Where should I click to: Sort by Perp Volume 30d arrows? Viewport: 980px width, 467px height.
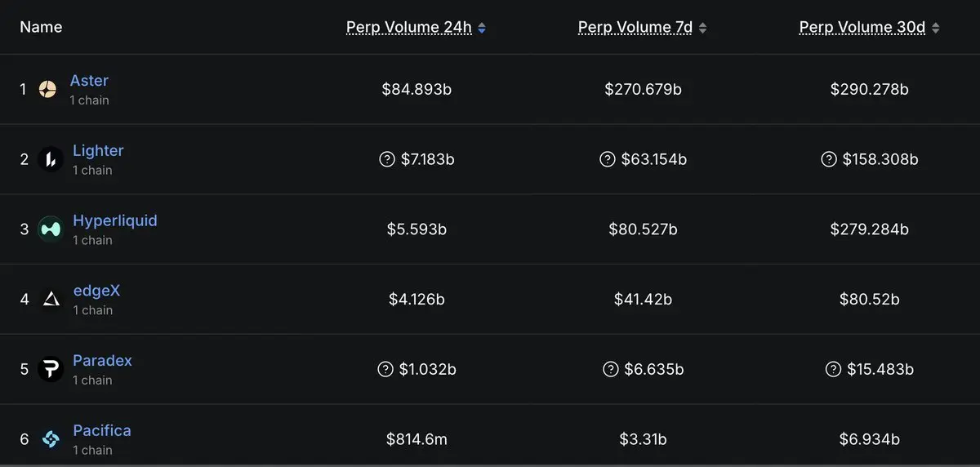coord(935,28)
